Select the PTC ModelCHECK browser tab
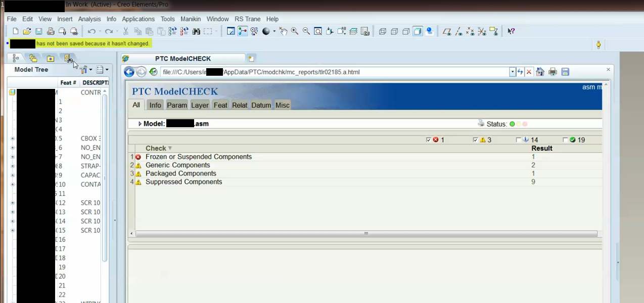Screen dimensions: 644x303 (x=183, y=59)
